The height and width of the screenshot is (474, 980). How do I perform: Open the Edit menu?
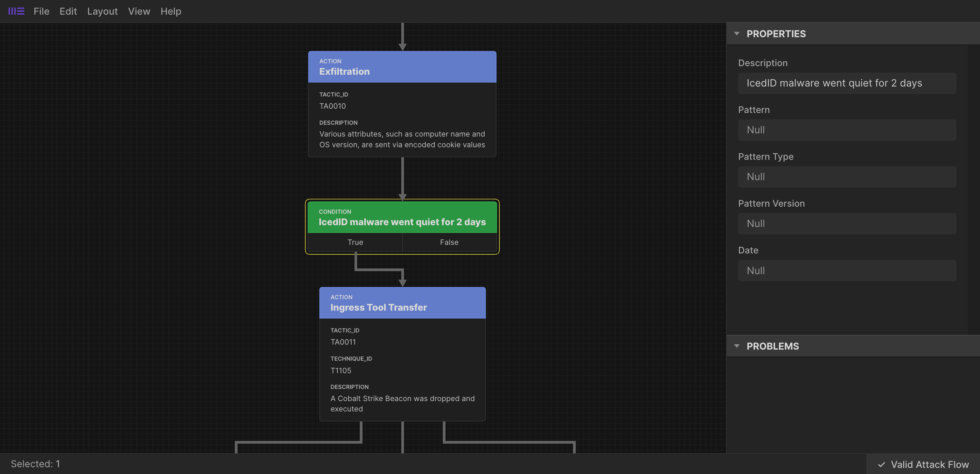(68, 11)
